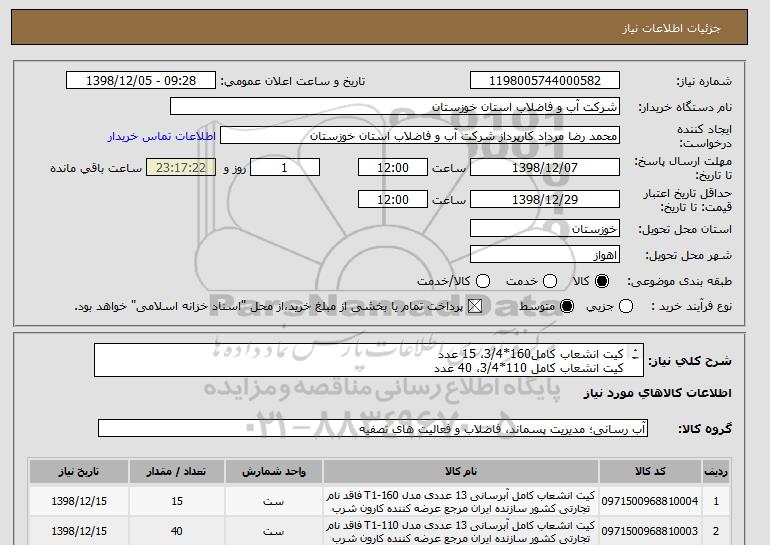Click item code 0971500968810004
The image size is (770, 545).
point(650,501)
